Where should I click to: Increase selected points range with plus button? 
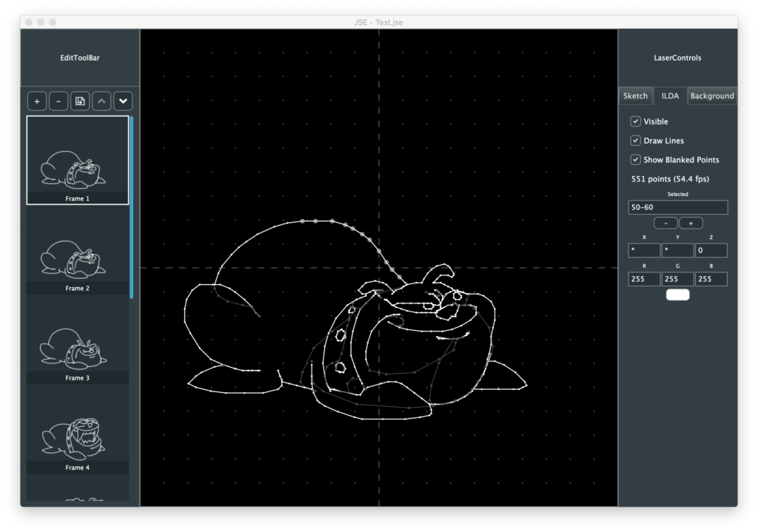(x=691, y=223)
